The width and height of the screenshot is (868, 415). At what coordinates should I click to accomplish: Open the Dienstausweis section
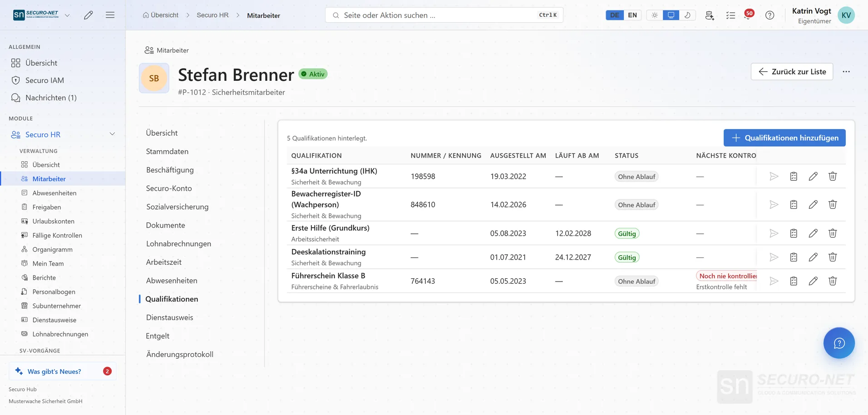click(169, 317)
